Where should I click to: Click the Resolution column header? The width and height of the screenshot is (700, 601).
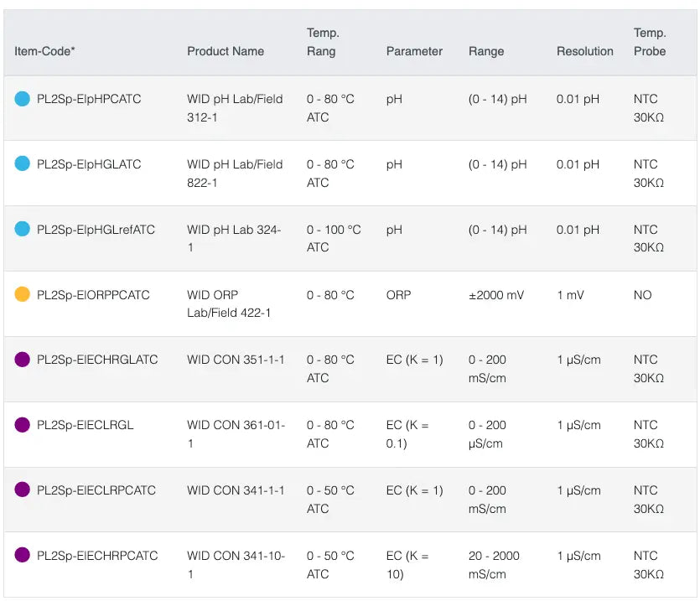tap(585, 51)
